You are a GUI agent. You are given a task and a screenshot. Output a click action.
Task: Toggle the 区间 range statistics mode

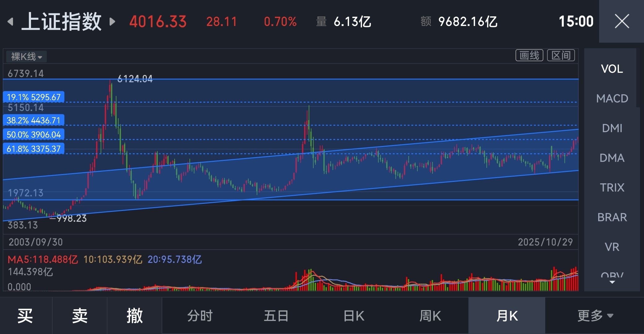561,55
